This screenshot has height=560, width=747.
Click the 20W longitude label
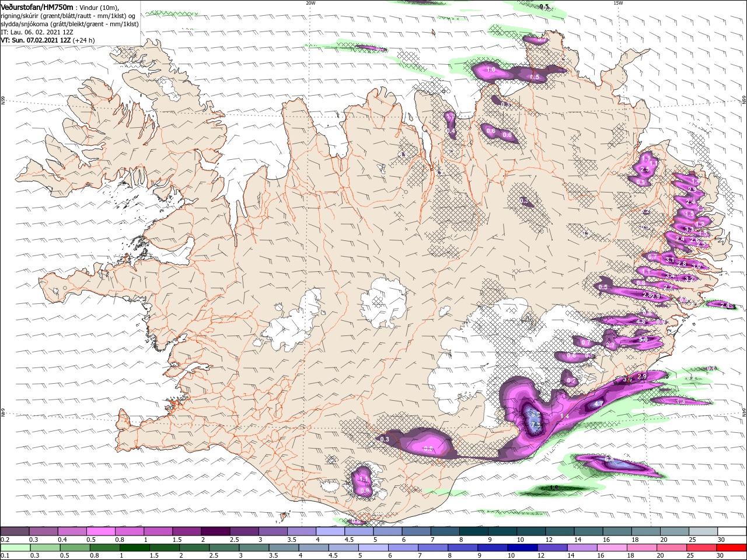(x=310, y=3)
